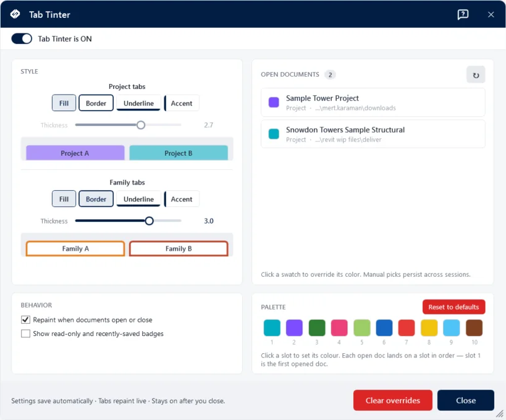506x420 pixels.
Task: Select Border style for Family tabs
Action: tap(96, 199)
